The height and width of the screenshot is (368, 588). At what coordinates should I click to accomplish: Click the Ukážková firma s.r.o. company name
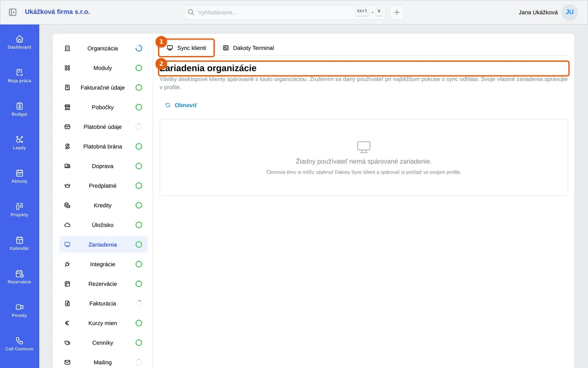tap(57, 12)
